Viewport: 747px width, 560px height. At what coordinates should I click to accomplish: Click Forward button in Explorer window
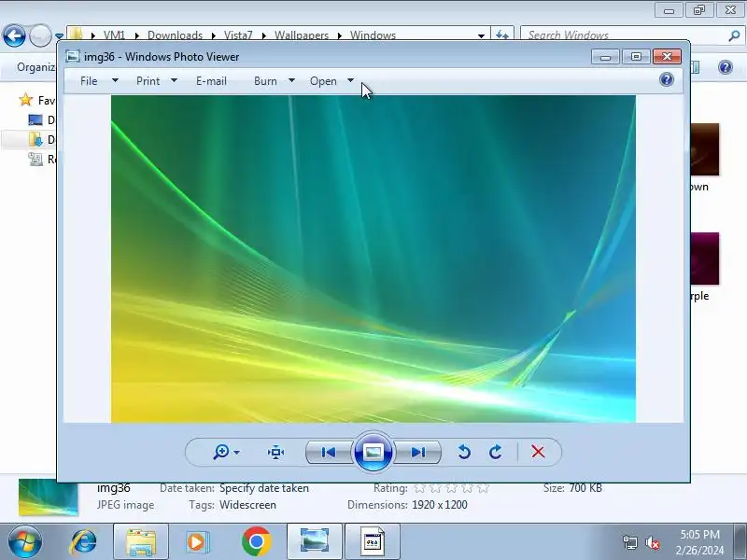click(40, 35)
